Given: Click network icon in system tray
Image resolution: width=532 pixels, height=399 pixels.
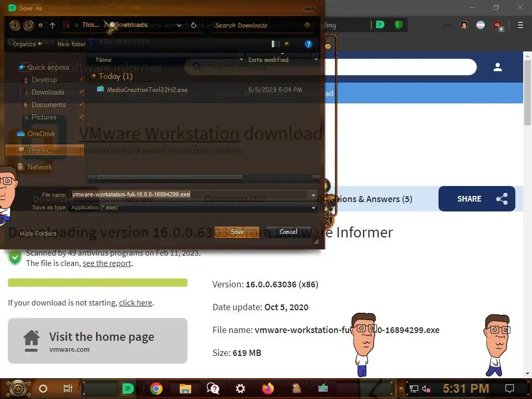Looking at the screenshot, I should 414,389.
